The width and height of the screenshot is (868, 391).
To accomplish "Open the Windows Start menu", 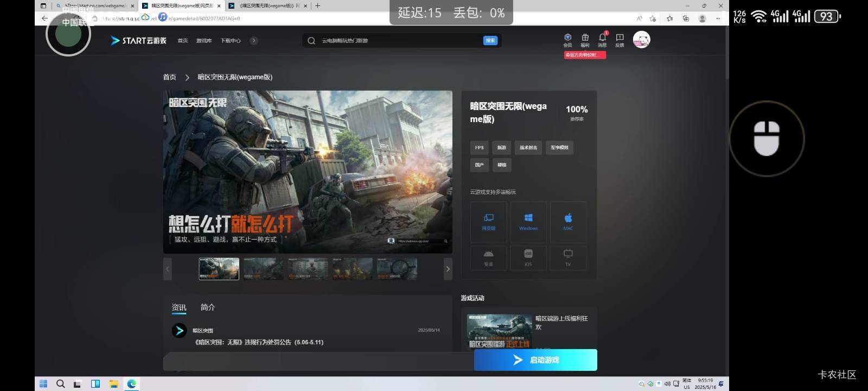I will 43,384.
